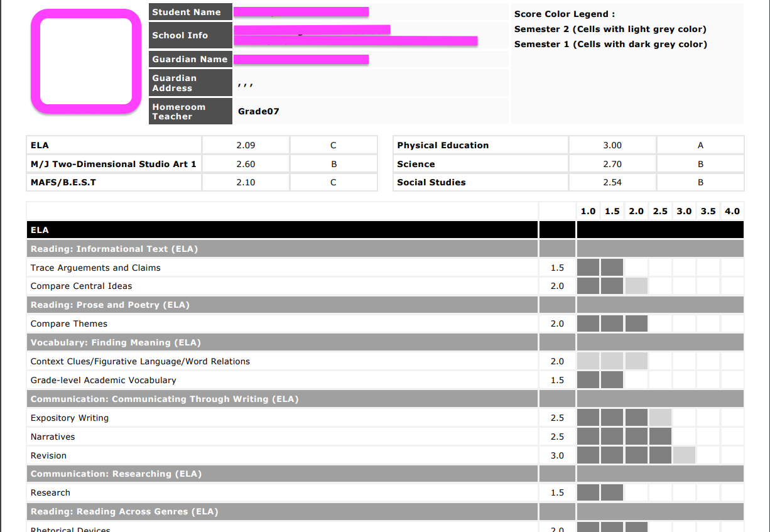Click the Research score 1.5
770x532 pixels.
pyautogui.click(x=557, y=492)
